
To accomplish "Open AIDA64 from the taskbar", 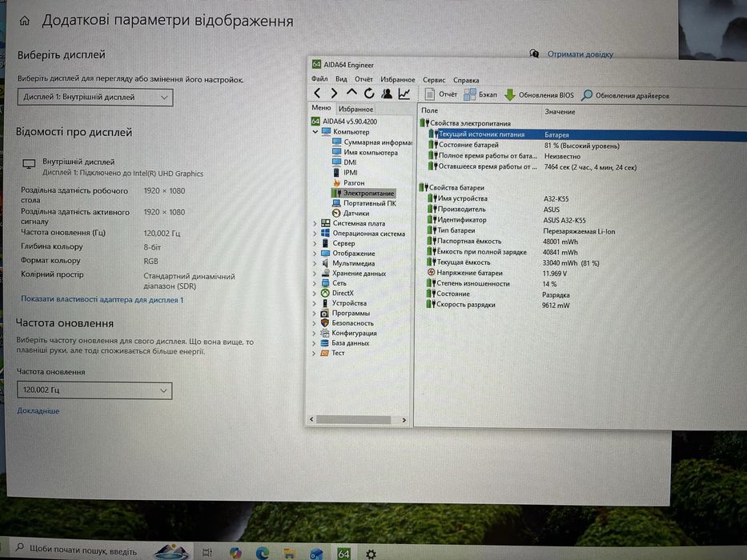I will [343, 554].
